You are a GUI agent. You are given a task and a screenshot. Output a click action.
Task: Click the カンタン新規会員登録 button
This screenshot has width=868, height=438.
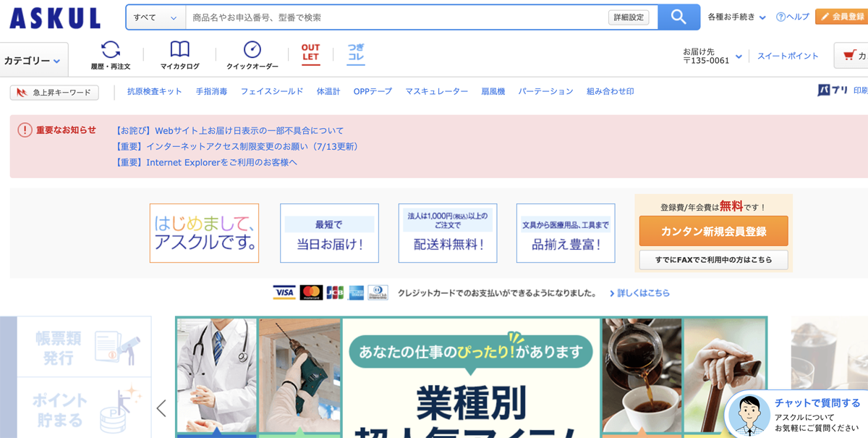tap(713, 232)
